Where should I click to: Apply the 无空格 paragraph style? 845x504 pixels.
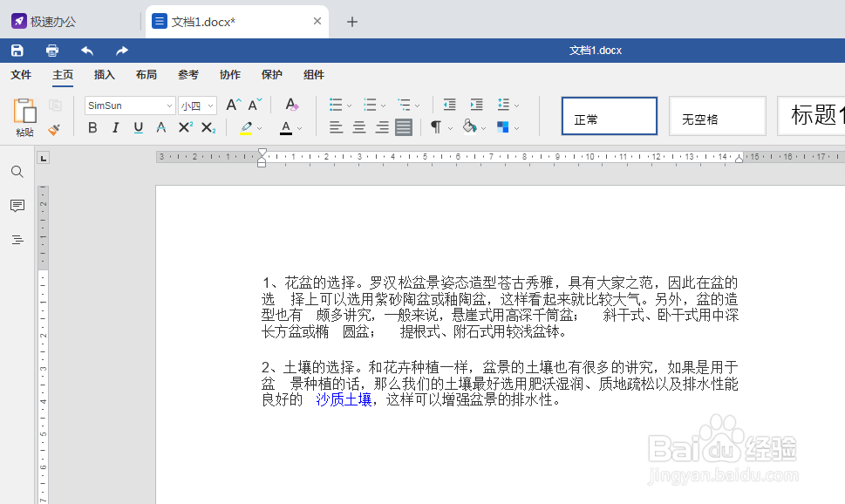coord(717,115)
